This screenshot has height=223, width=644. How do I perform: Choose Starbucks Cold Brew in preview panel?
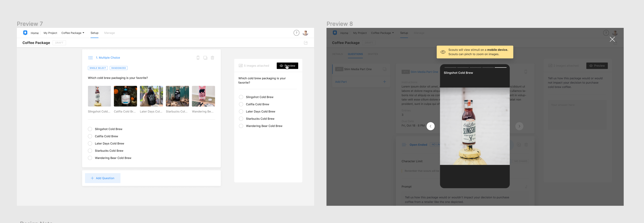pyautogui.click(x=241, y=119)
